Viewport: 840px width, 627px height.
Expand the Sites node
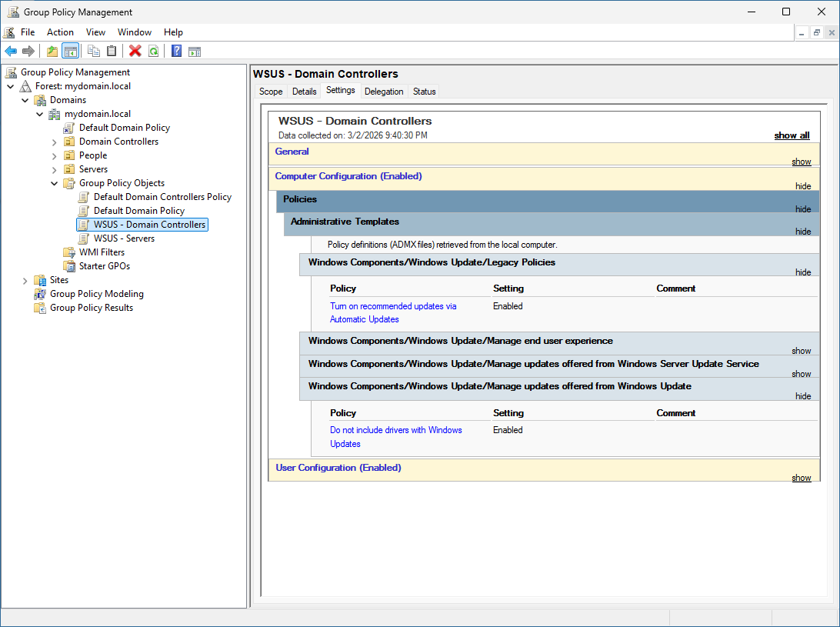coord(25,280)
